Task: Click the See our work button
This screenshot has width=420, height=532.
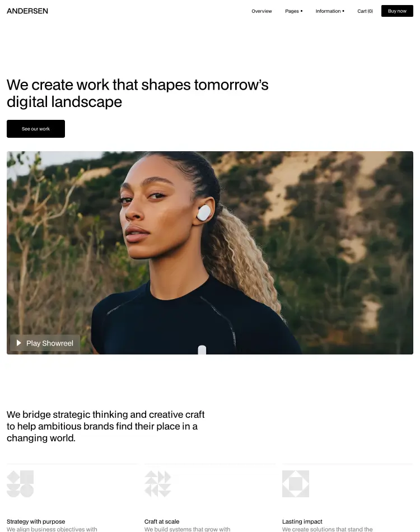Action: tap(36, 129)
